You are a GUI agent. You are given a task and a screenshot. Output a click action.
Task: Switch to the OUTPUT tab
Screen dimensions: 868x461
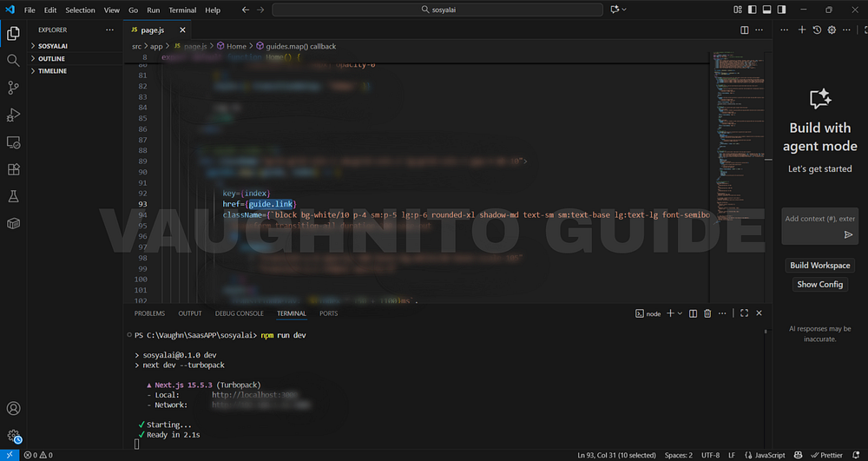[x=190, y=313]
